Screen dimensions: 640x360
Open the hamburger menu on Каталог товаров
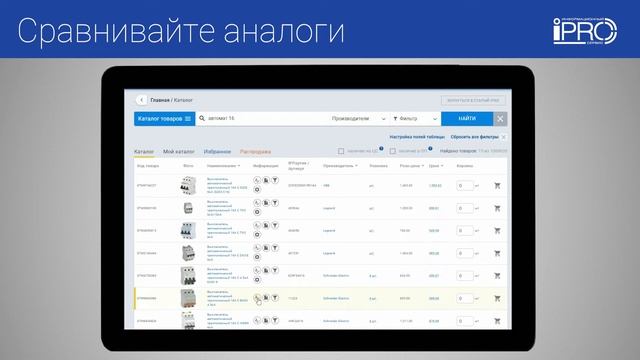tap(188, 119)
